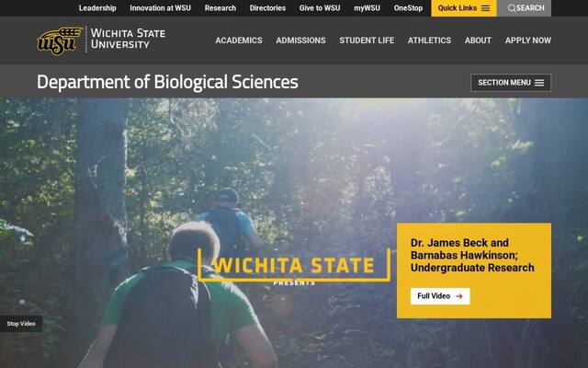Open the Quick Links dropdown
Image resolution: width=588 pixels, height=368 pixels.
pos(464,8)
